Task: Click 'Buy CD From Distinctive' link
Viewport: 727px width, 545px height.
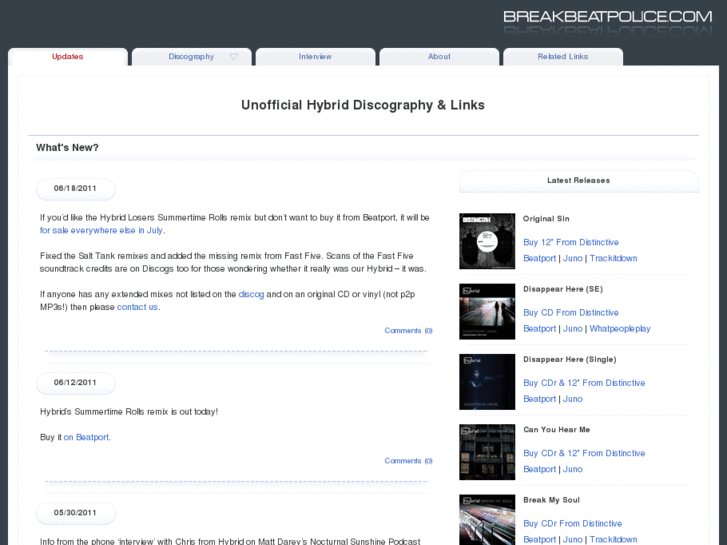Action: pos(571,313)
